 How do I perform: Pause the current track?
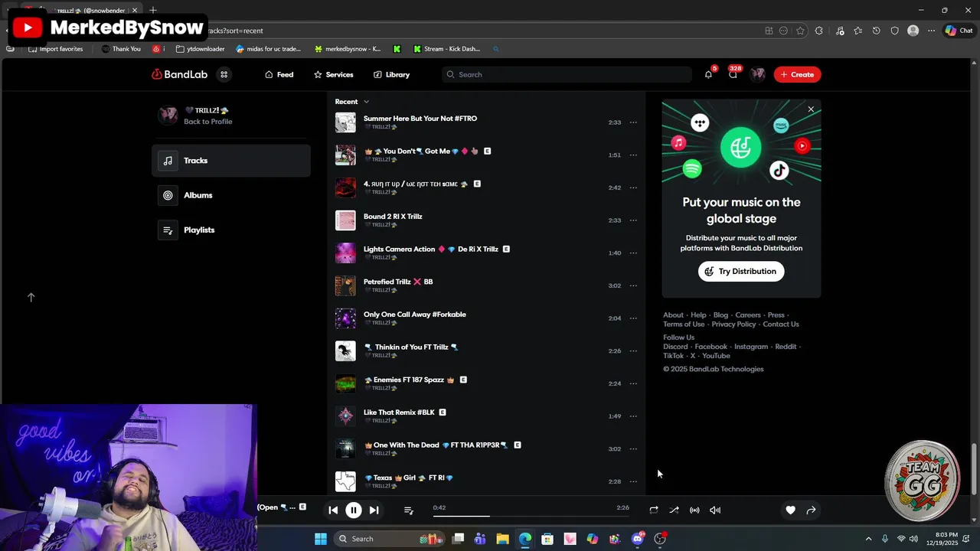(354, 510)
